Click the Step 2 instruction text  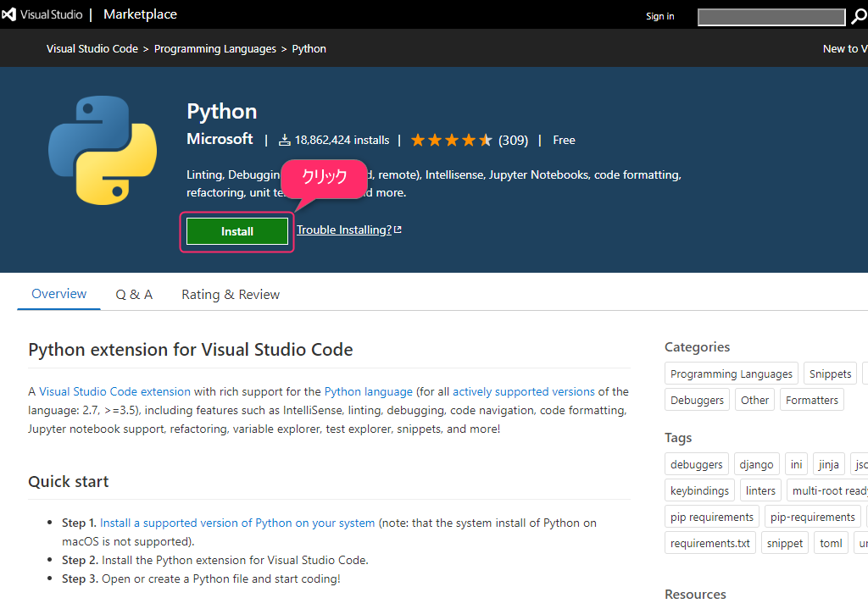point(215,561)
